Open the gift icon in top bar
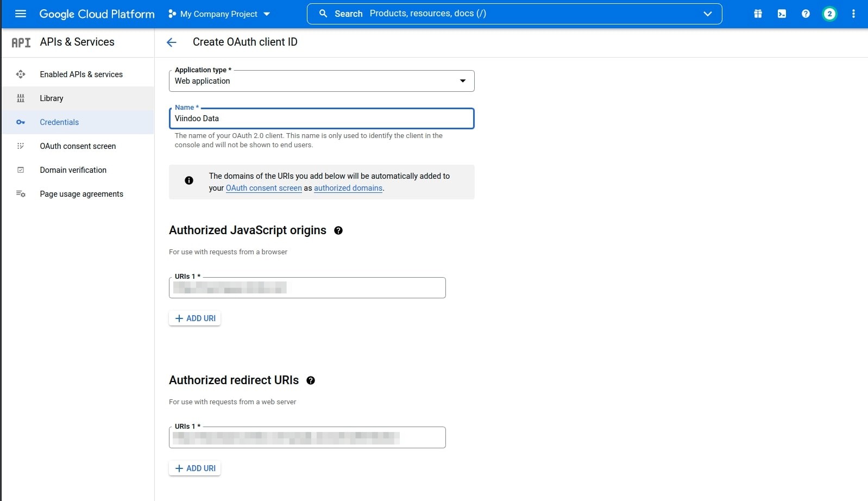868x501 pixels. coord(758,14)
